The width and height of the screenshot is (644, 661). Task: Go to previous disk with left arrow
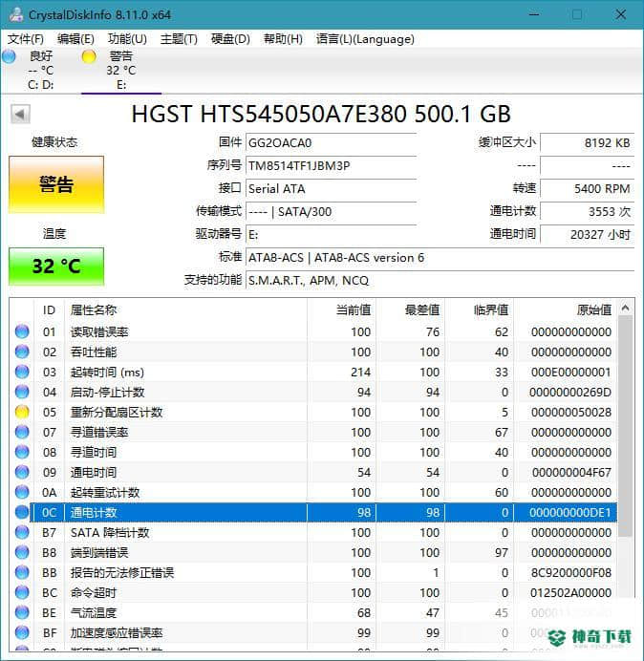[x=20, y=114]
